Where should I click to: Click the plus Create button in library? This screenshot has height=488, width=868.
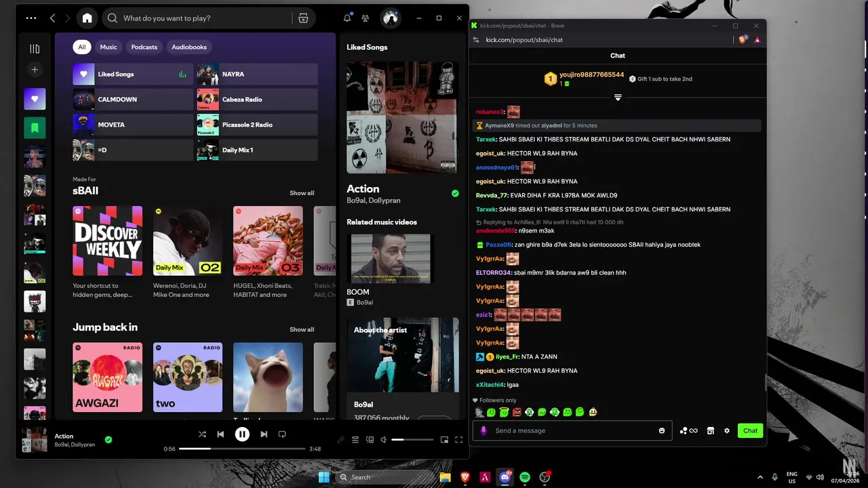point(35,69)
